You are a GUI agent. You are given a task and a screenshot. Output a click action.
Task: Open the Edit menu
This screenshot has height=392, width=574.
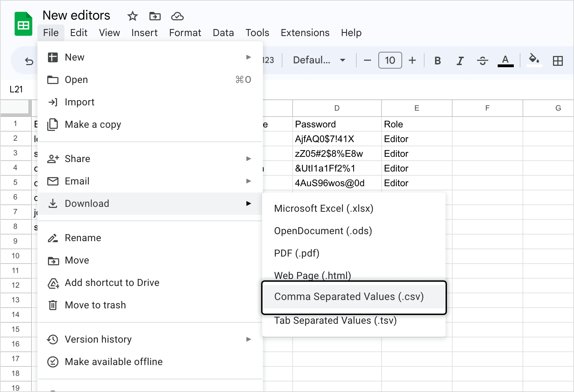(x=79, y=33)
